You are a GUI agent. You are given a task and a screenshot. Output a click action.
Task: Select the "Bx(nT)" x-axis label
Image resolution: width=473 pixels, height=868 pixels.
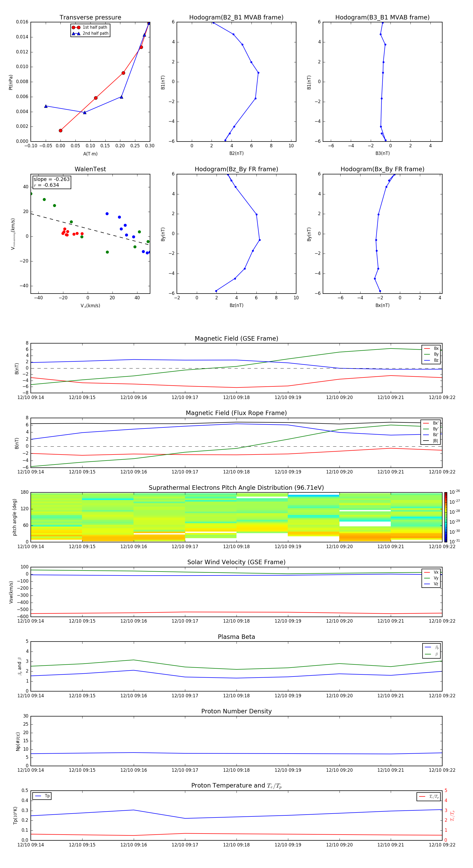[x=382, y=305]
